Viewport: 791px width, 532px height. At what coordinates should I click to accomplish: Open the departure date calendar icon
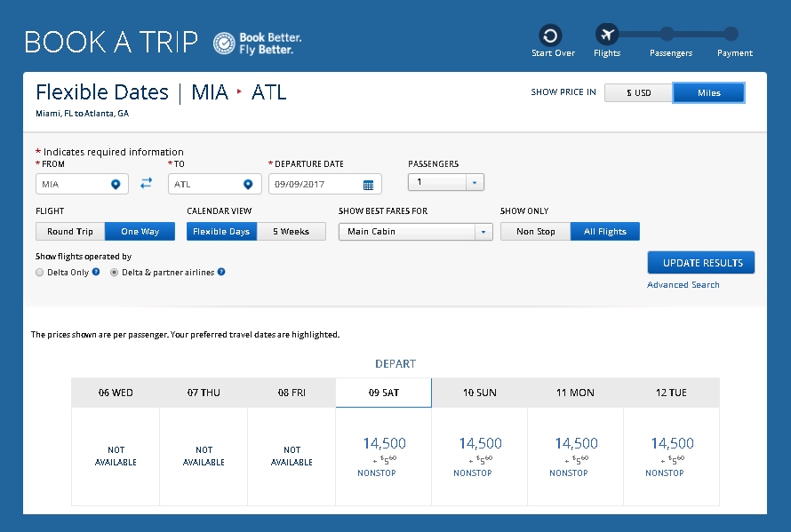(368, 185)
